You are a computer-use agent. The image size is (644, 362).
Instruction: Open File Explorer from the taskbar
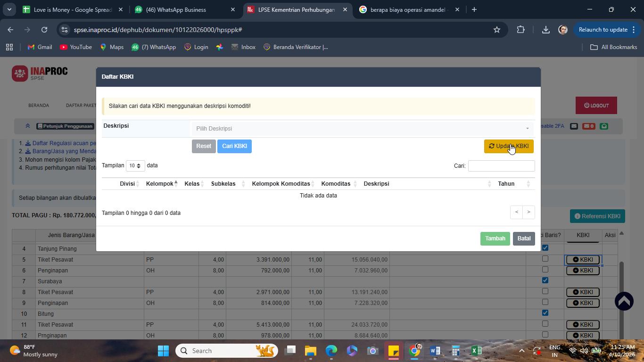[x=310, y=351]
